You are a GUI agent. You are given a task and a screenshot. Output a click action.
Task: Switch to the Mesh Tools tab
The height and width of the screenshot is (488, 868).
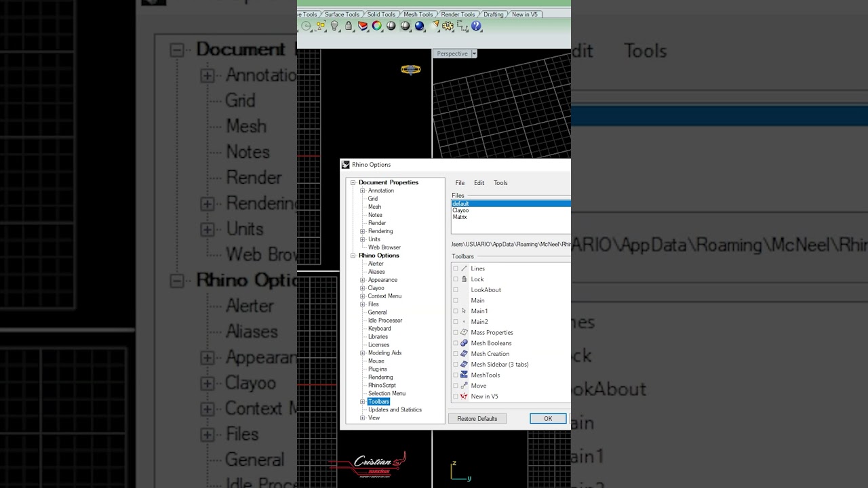[418, 14]
